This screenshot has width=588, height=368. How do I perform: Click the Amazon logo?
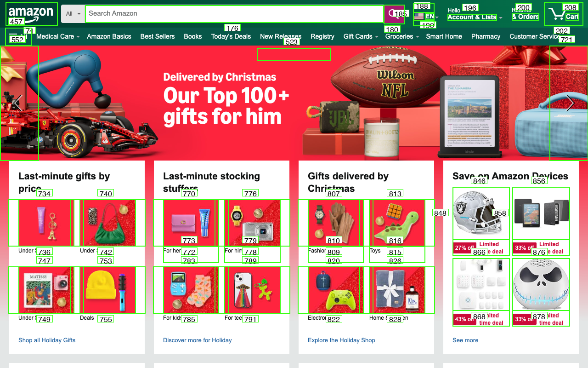click(x=31, y=14)
